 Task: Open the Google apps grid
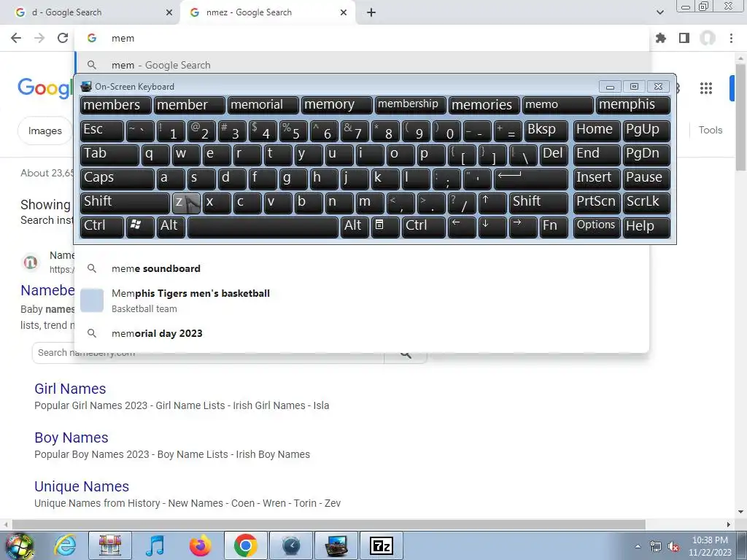[x=706, y=88]
